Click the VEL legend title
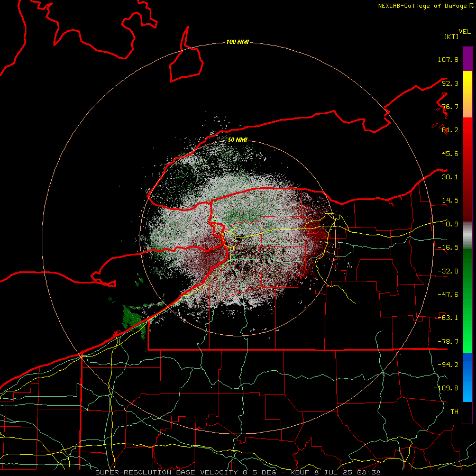The image size is (476, 476). (x=464, y=32)
